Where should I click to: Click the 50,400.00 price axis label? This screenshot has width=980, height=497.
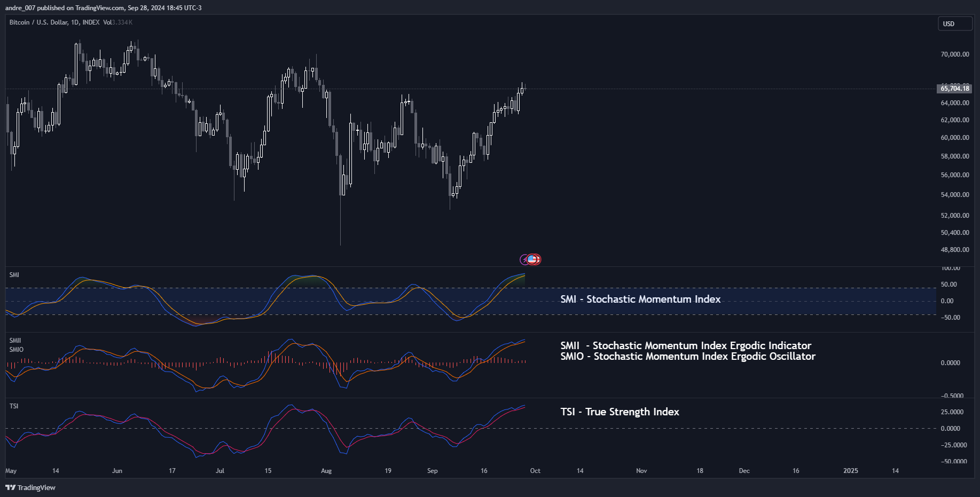(955, 233)
